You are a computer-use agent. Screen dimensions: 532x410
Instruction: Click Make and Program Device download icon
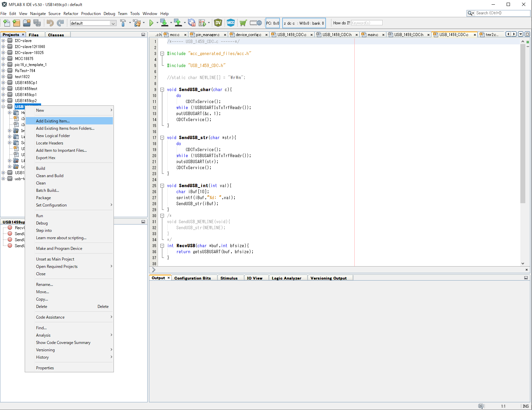coord(164,23)
